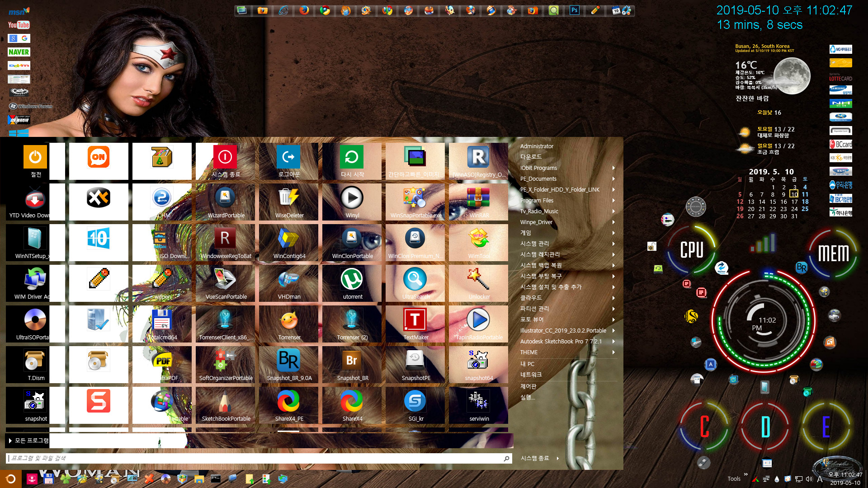Viewport: 868px width, 488px height.
Task: Open ShareX4_PE tile
Action: (x=288, y=405)
